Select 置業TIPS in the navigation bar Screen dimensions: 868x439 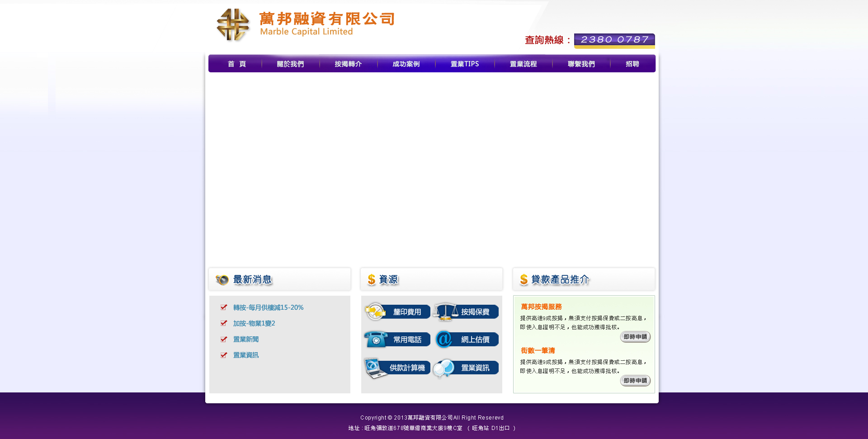coord(464,64)
